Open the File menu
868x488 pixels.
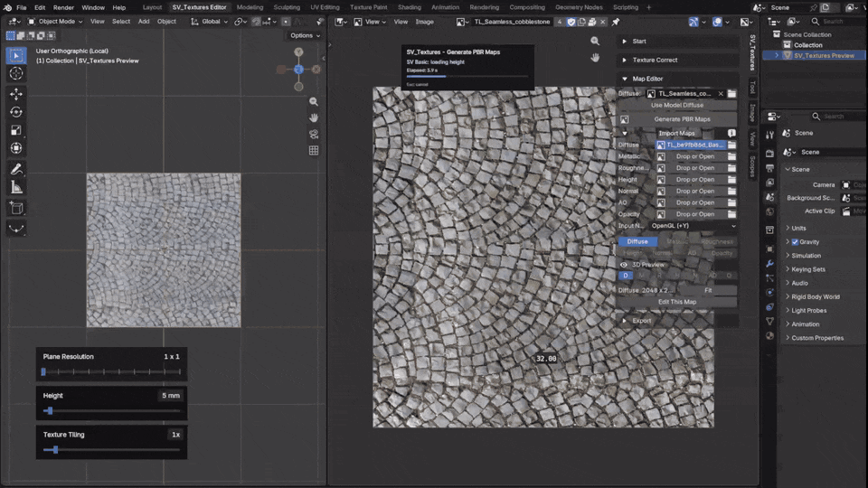pyautogui.click(x=21, y=8)
